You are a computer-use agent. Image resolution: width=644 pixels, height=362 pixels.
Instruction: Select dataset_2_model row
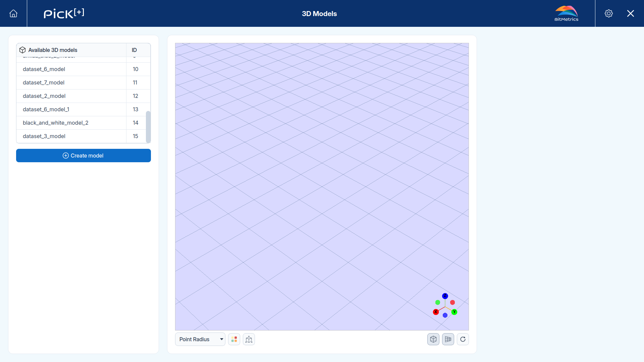coord(83,96)
